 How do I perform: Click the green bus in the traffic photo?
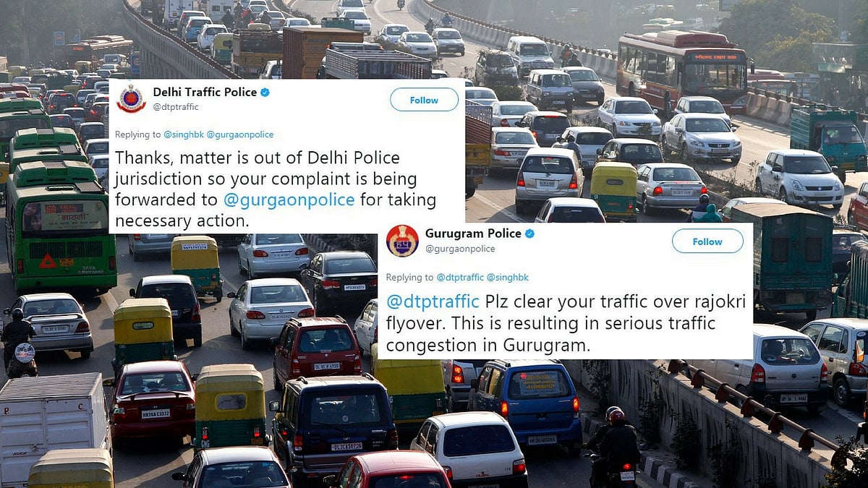click(x=60, y=226)
